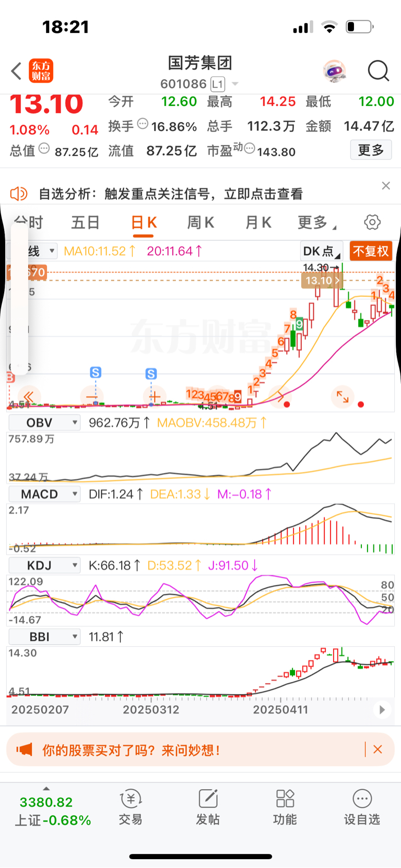Tap the 20:11.64 moving average value
The width and height of the screenshot is (401, 868).
point(175,251)
